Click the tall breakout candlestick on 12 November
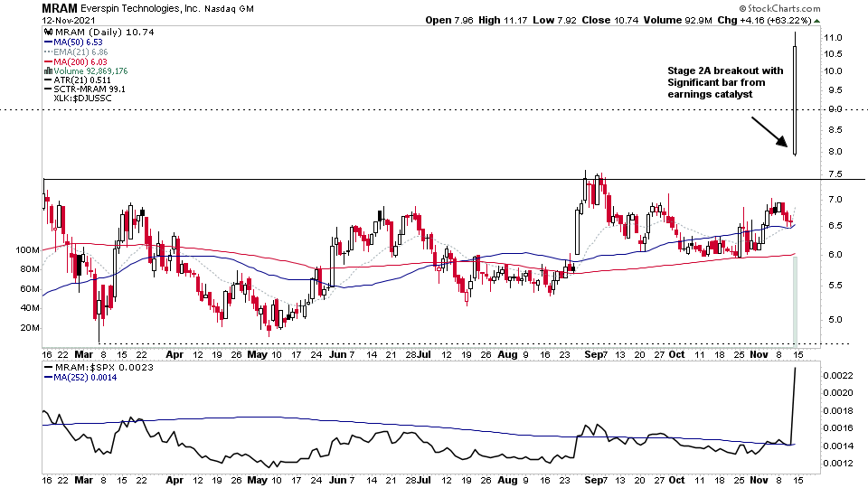Viewport: 868px width, 488px height. [795, 94]
